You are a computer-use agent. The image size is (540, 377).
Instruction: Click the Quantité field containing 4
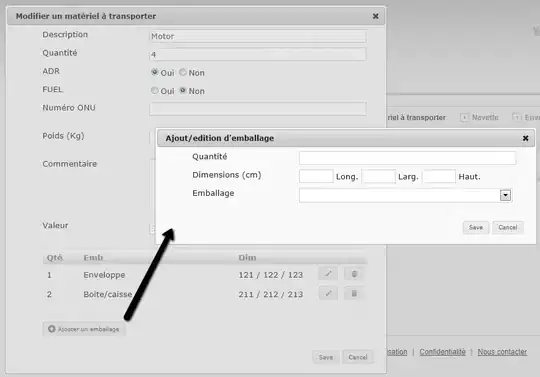point(258,54)
